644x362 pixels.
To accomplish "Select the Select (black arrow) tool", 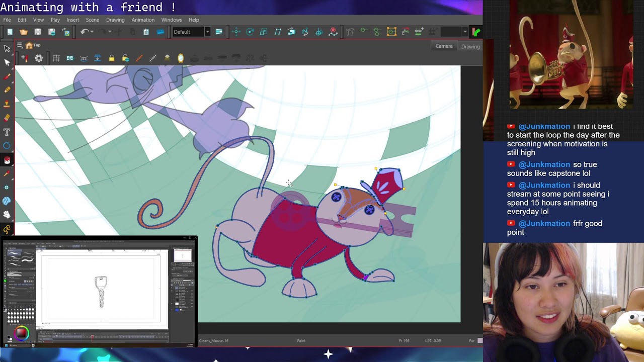I will 7,49.
